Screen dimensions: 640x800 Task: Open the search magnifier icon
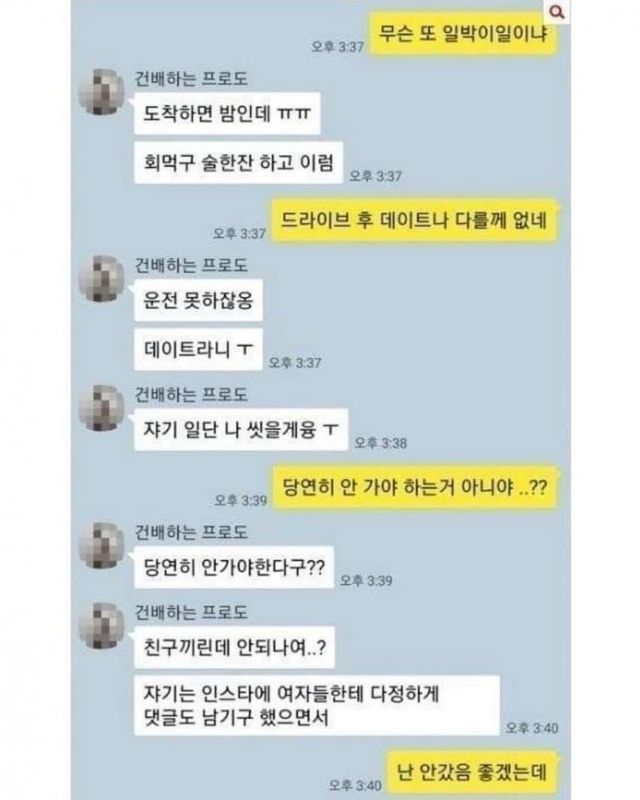[557, 12]
